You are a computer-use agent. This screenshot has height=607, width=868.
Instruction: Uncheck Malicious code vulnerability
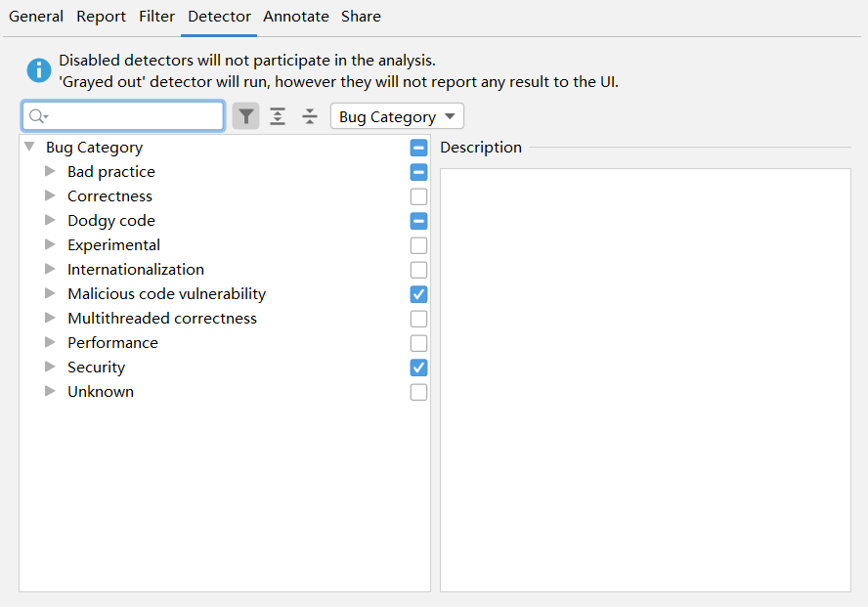pos(418,294)
